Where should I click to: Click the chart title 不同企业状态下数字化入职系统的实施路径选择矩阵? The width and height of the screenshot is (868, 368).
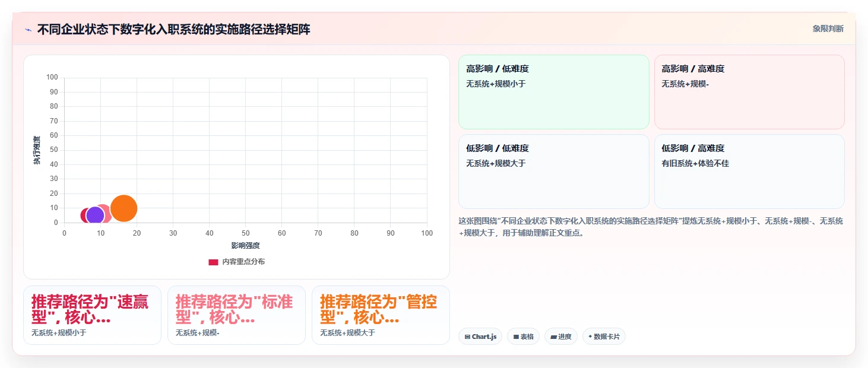point(173,30)
